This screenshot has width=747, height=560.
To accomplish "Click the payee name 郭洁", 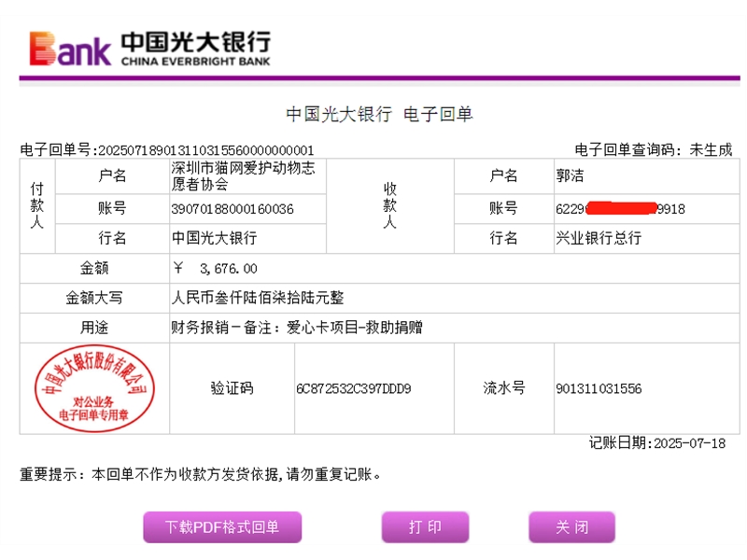I will point(570,175).
